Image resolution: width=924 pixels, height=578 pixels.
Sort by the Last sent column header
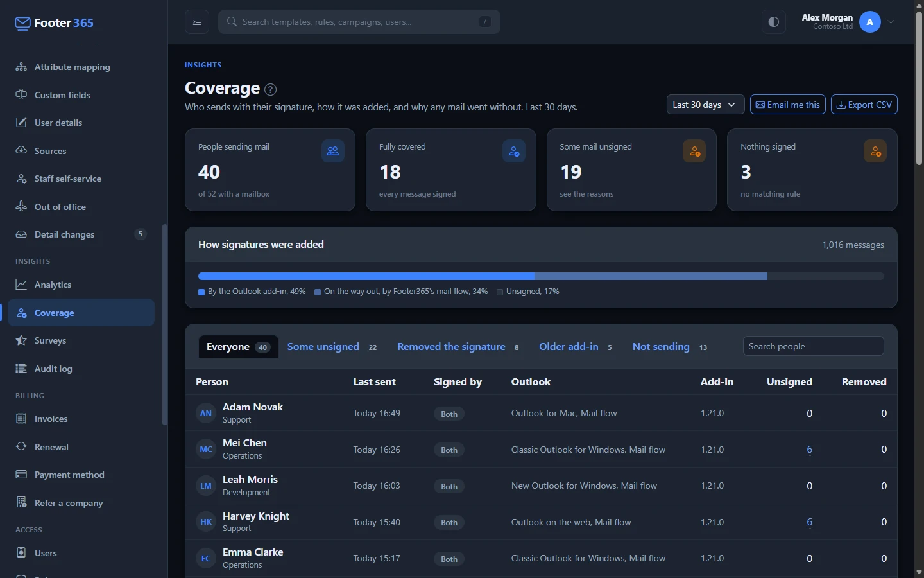pos(375,381)
